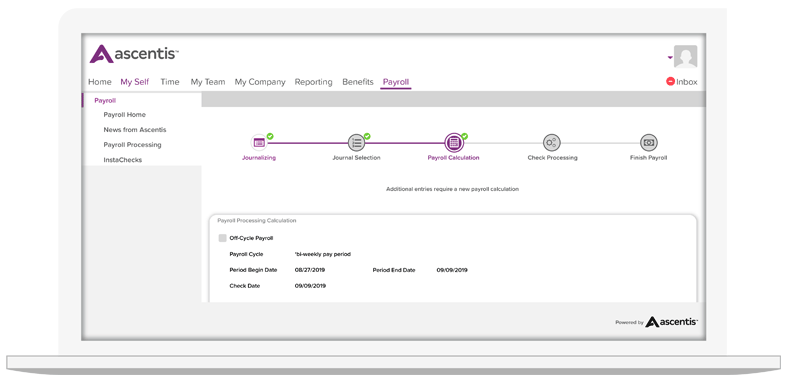Screen dimensions: 791x384
Task: Click the 'bi-weekly pay period' value
Action: tap(322, 254)
